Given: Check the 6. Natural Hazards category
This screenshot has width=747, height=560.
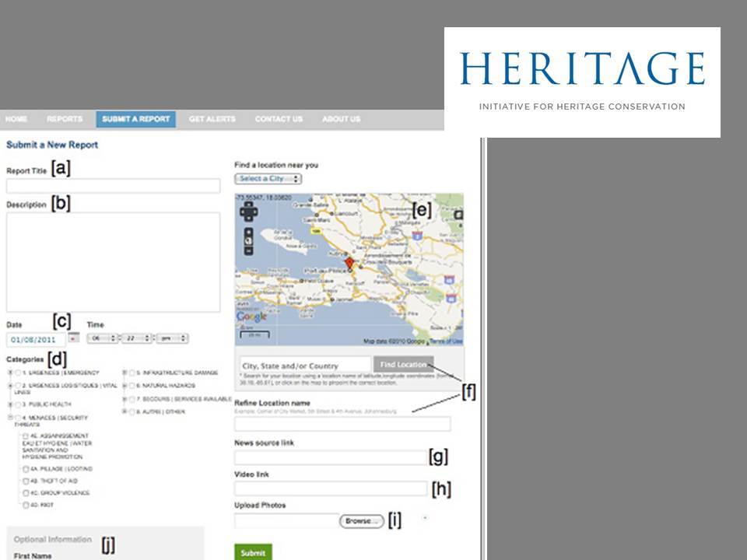Looking at the screenshot, I should pos(132,386).
